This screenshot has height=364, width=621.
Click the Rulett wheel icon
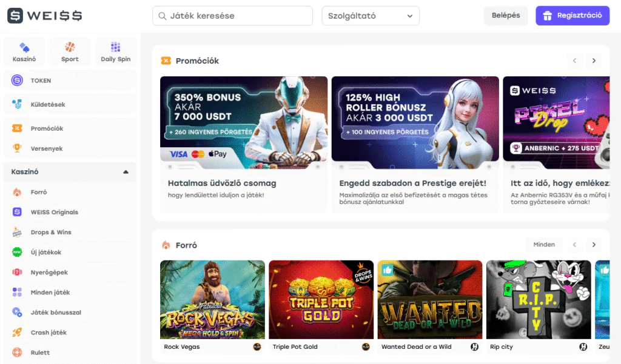point(17,352)
